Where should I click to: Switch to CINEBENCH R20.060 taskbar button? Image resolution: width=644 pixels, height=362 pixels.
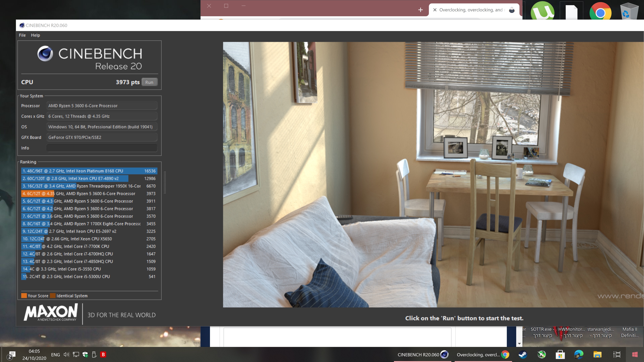423,354
